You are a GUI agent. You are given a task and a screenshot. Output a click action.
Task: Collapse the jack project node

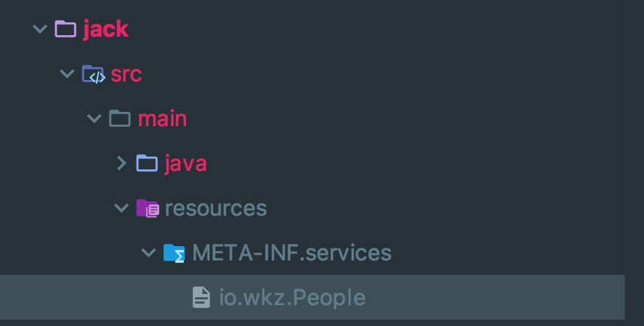(x=39, y=30)
